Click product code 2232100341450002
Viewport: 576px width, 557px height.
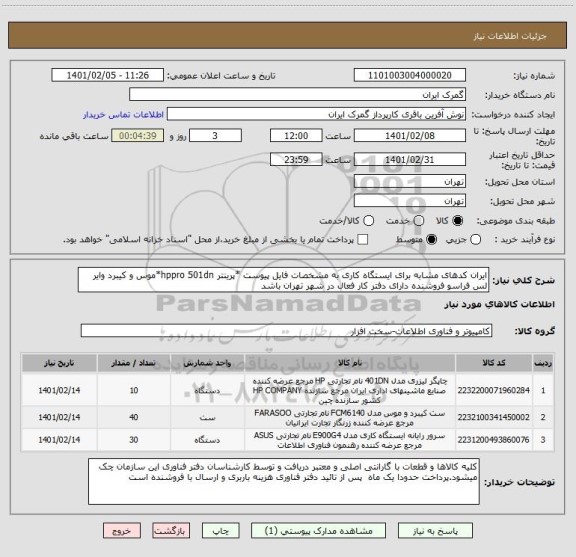494,417
